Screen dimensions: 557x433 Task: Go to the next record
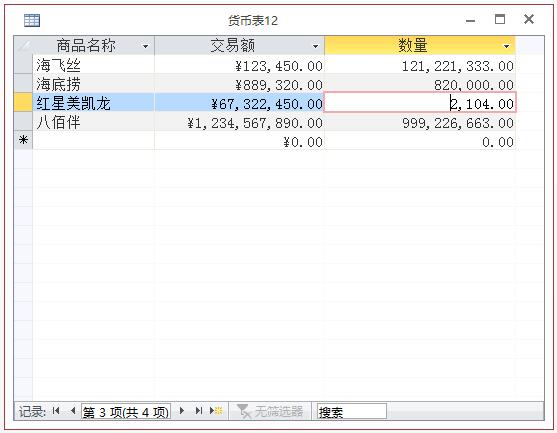182,411
